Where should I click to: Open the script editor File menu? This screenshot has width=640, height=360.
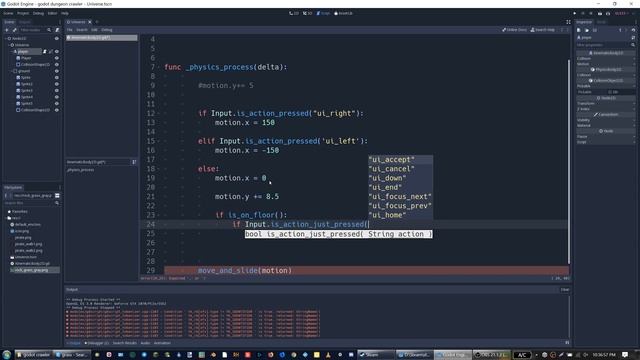coord(69,30)
